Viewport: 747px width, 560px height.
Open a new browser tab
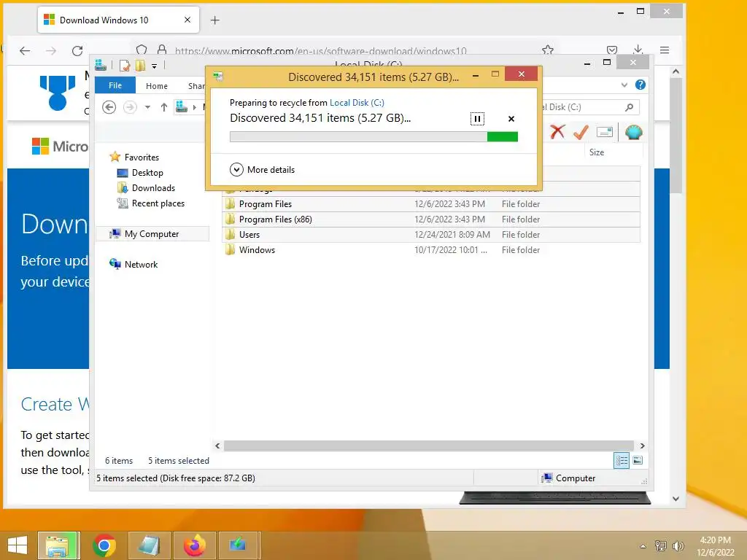215,20
